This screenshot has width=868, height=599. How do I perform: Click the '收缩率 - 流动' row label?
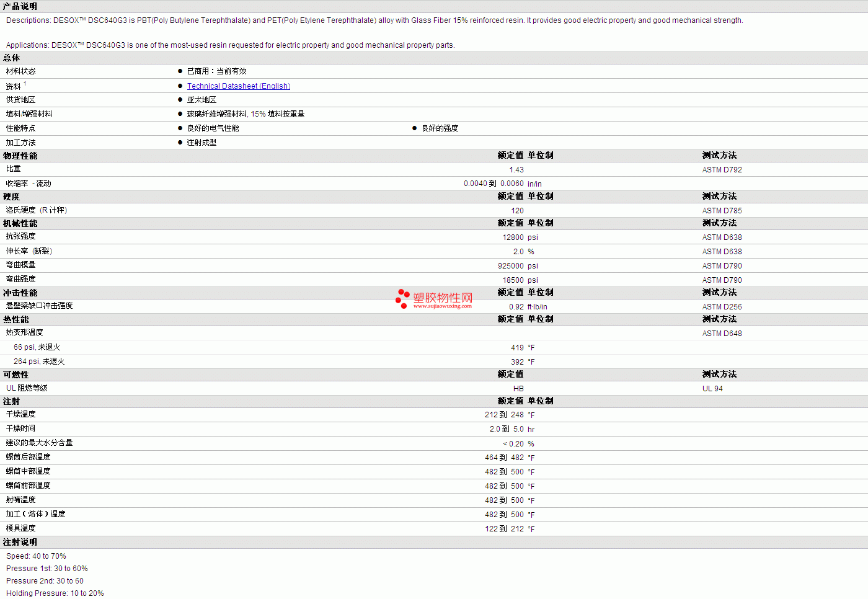(x=29, y=184)
